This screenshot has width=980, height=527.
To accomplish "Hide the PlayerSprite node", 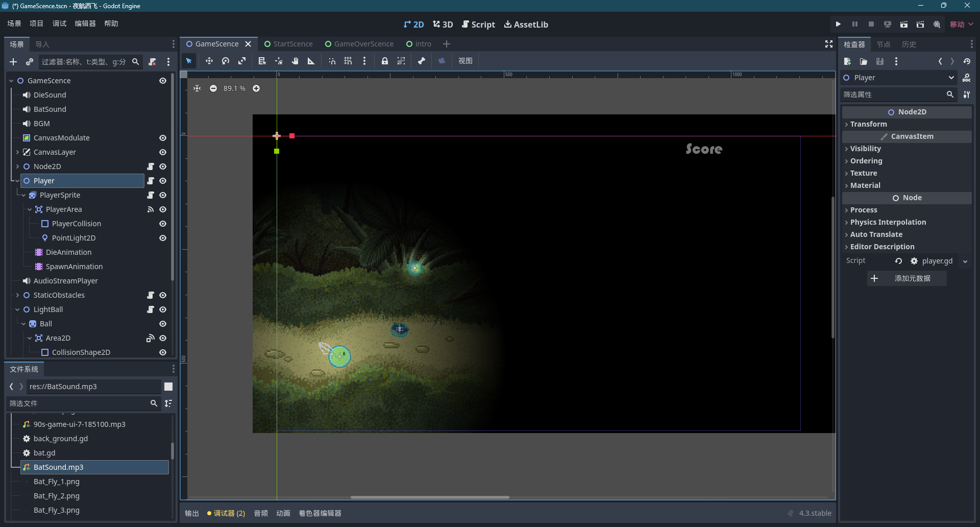I will click(x=163, y=195).
